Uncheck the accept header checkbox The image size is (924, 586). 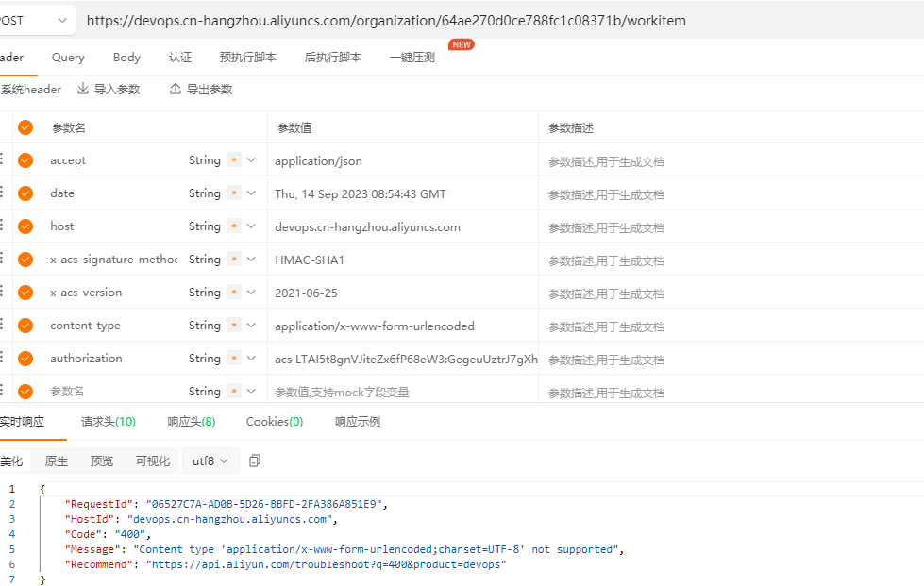[25, 160]
